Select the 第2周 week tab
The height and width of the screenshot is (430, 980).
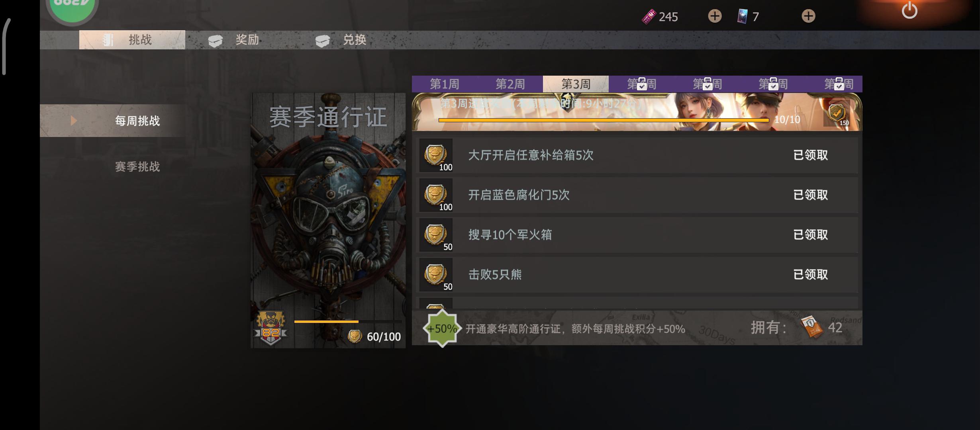510,84
